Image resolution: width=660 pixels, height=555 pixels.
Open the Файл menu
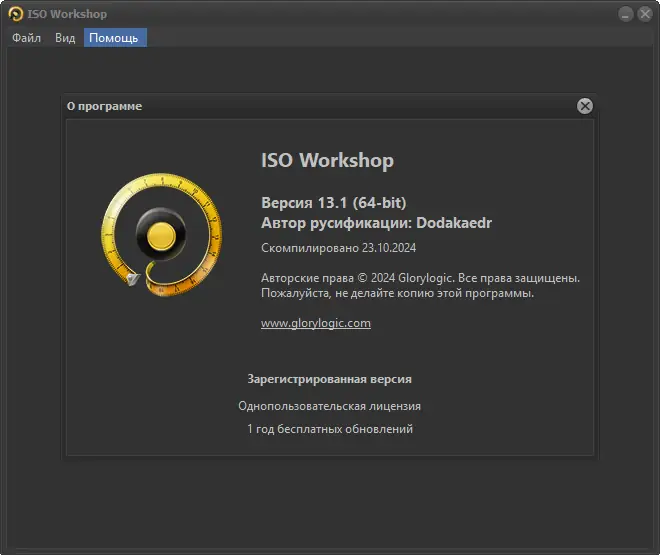[26, 38]
